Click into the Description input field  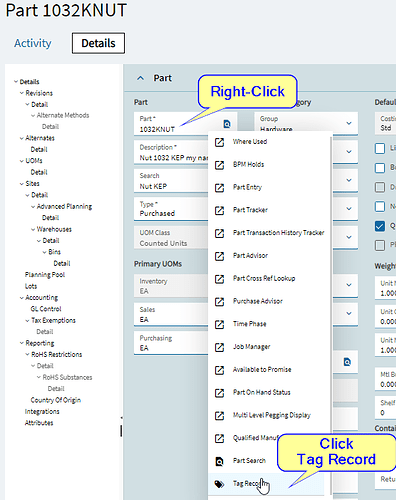tap(173, 153)
